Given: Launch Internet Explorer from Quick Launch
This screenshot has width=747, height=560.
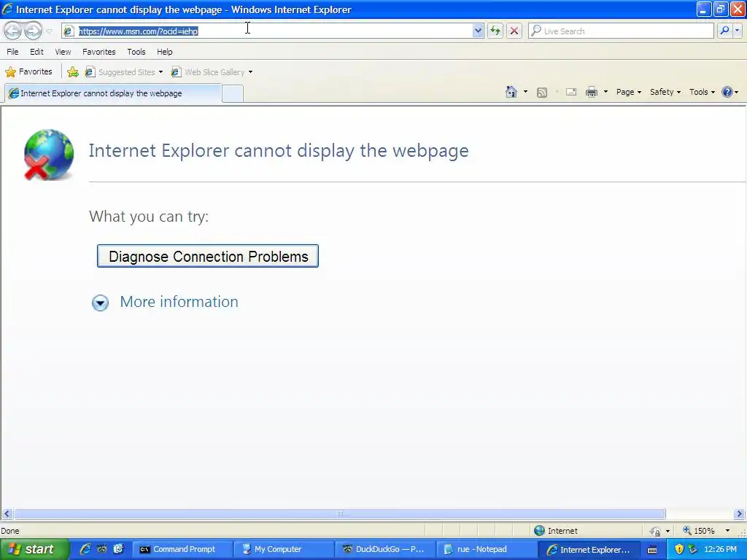Looking at the screenshot, I should [x=85, y=549].
